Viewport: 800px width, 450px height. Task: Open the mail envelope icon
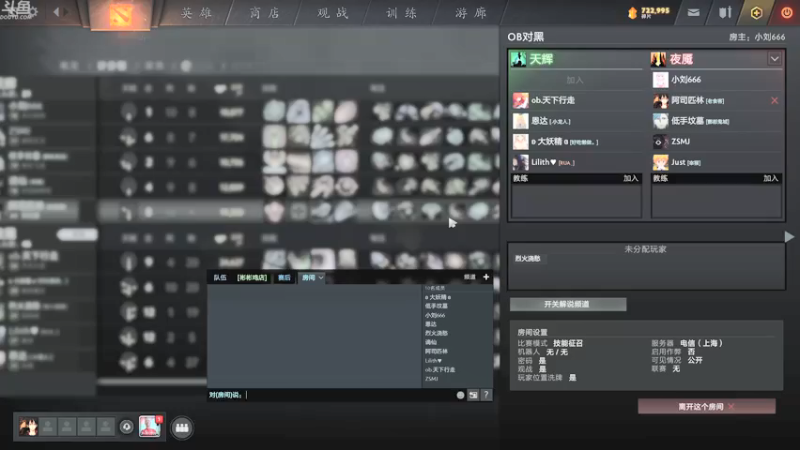[x=693, y=13]
